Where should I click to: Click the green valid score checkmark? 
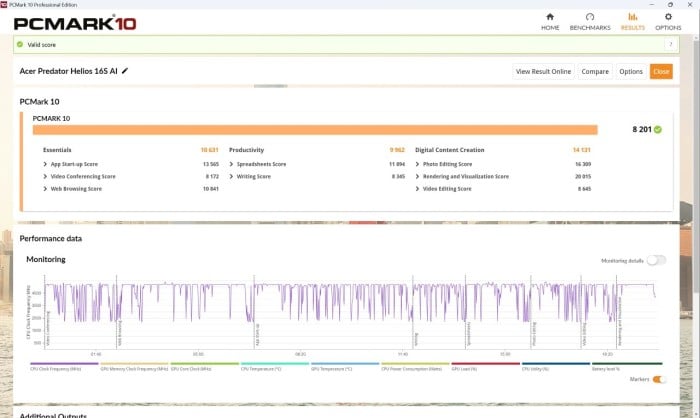click(x=20, y=45)
